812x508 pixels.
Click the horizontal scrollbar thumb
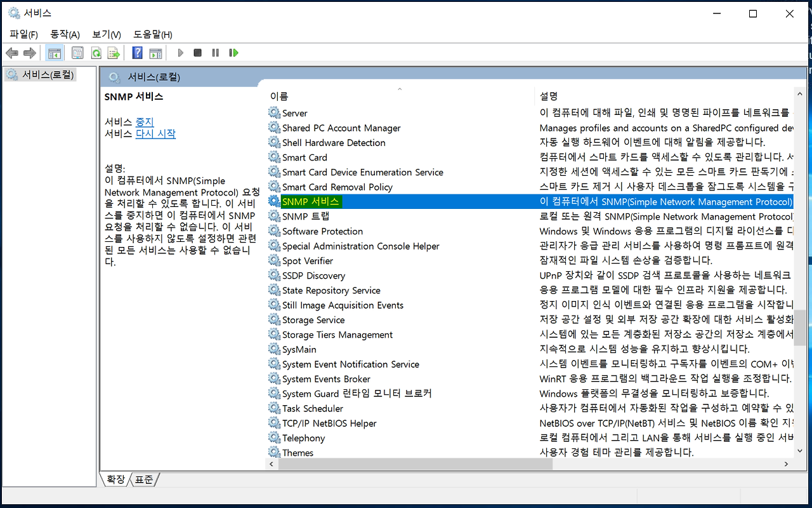[x=416, y=465]
